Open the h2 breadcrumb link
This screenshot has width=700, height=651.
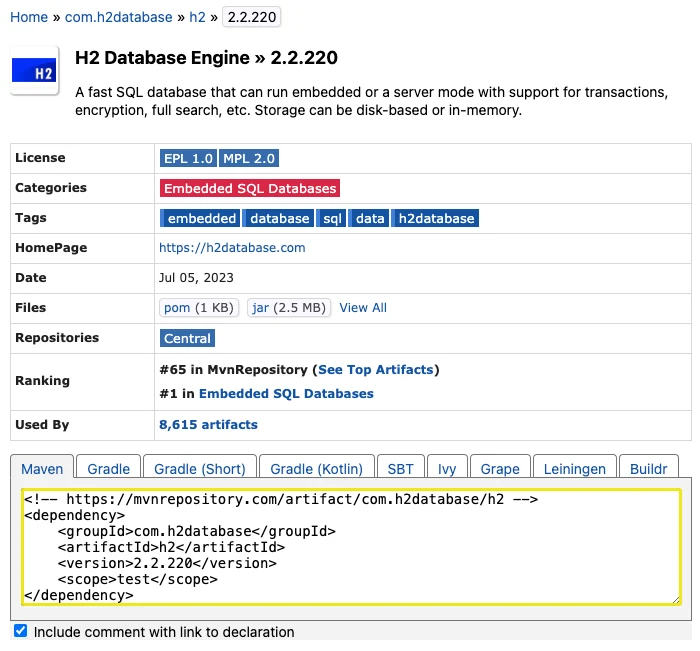(x=197, y=17)
